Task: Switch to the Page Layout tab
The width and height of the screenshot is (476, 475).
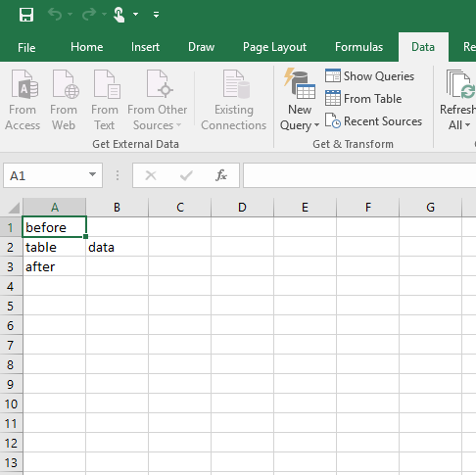Action: click(x=274, y=47)
